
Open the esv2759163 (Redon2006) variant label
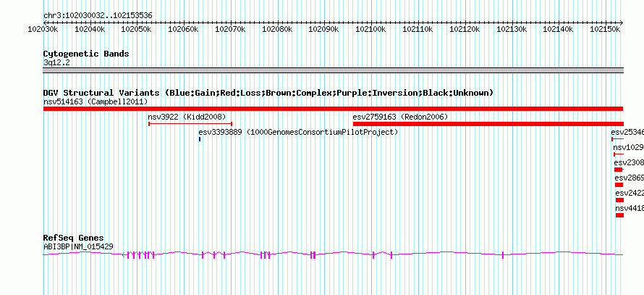[x=400, y=117]
